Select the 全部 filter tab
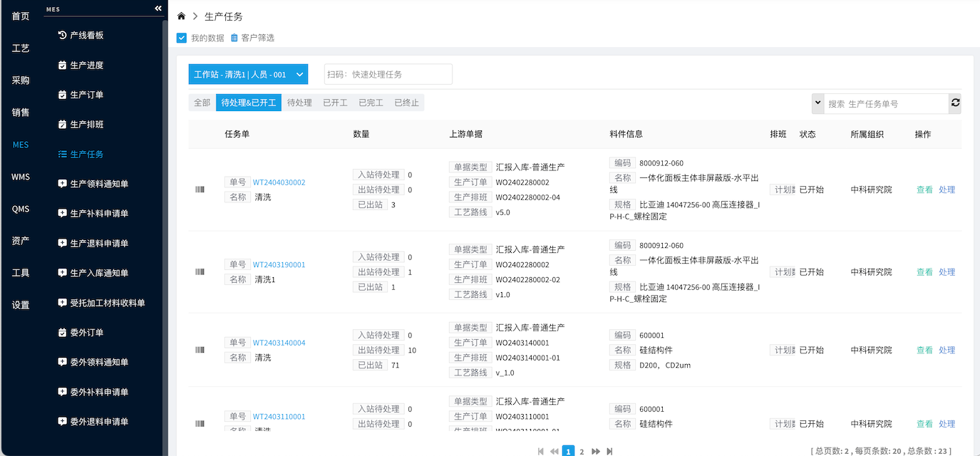980x456 pixels. pos(202,103)
